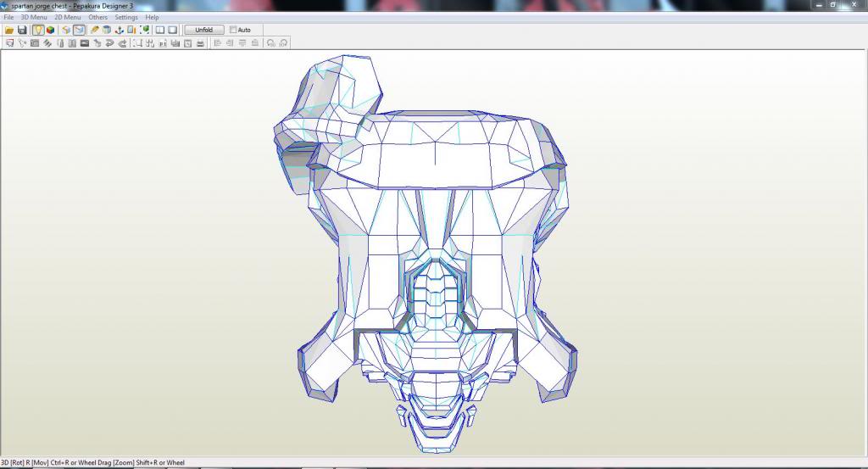Select the pencil edge-marking tool
The height and width of the screenshot is (469, 868).
click(x=95, y=30)
